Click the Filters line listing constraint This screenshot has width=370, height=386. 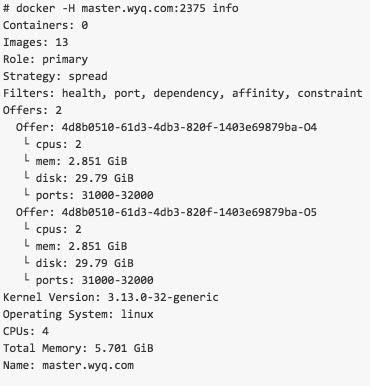(x=183, y=93)
